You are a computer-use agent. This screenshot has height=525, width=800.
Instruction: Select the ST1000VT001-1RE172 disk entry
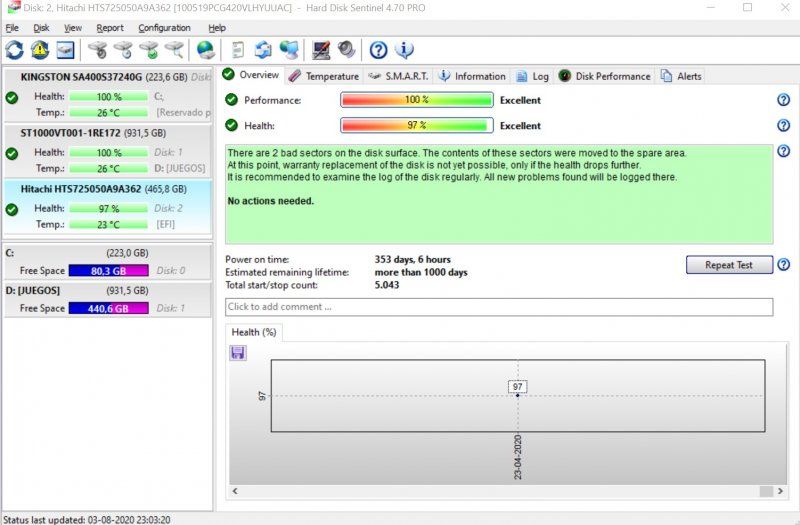tap(108, 151)
